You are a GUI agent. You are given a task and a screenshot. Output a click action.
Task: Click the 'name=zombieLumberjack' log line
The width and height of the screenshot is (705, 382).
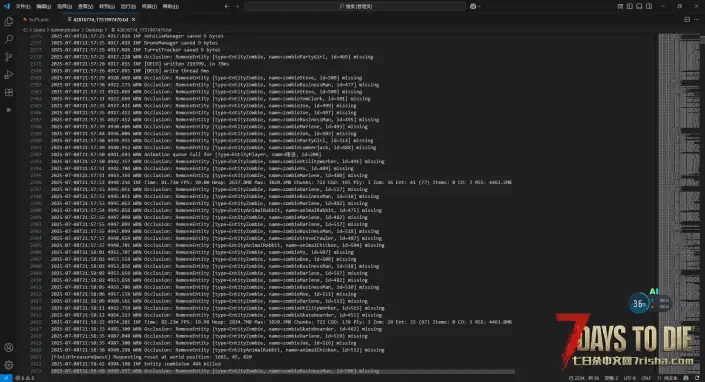click(x=213, y=147)
